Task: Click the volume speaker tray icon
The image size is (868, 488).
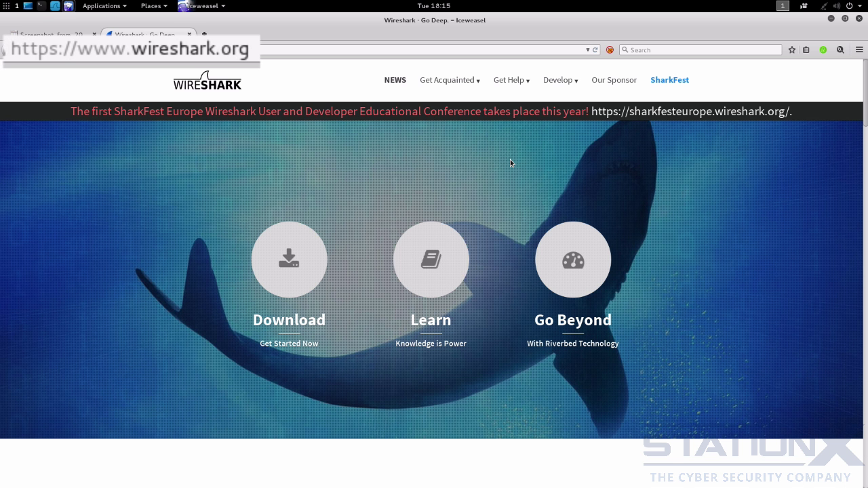Action: [x=836, y=5]
